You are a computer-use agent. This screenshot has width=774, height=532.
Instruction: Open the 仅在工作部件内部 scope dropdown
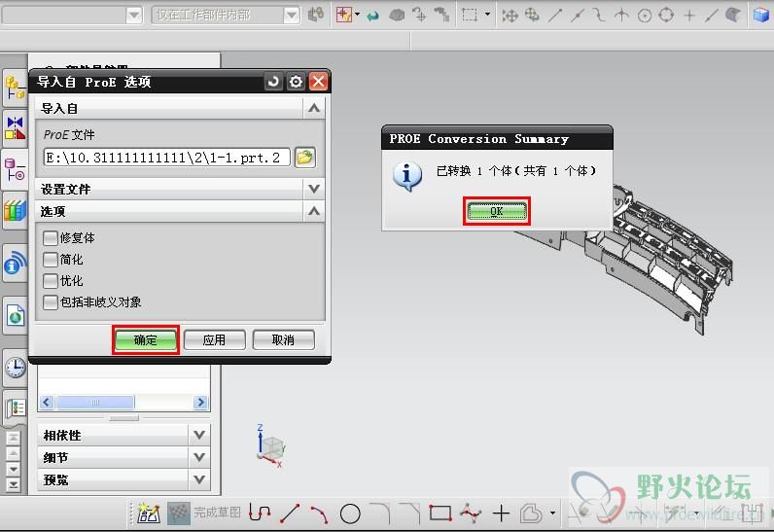click(x=292, y=16)
